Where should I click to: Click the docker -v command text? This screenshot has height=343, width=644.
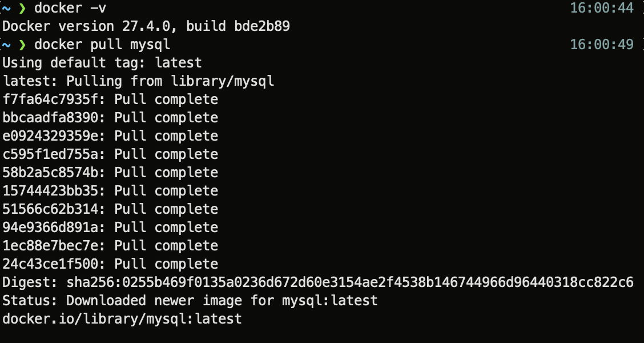tap(70, 8)
